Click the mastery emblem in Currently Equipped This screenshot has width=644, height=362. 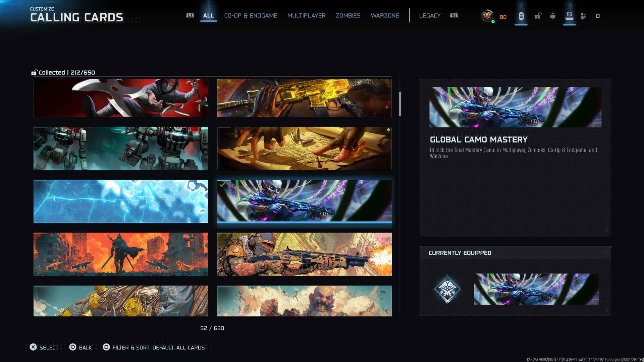[x=447, y=289]
